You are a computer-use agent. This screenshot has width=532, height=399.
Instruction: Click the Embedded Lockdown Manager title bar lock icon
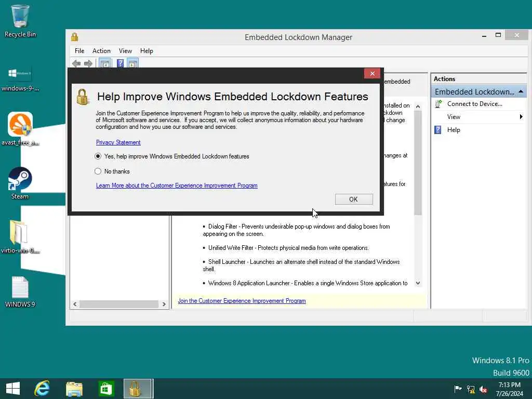[75, 37]
